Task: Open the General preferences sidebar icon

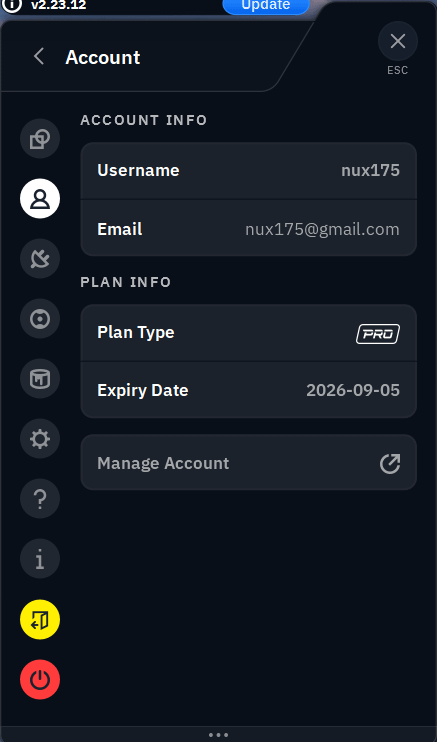Action: pyautogui.click(x=40, y=138)
